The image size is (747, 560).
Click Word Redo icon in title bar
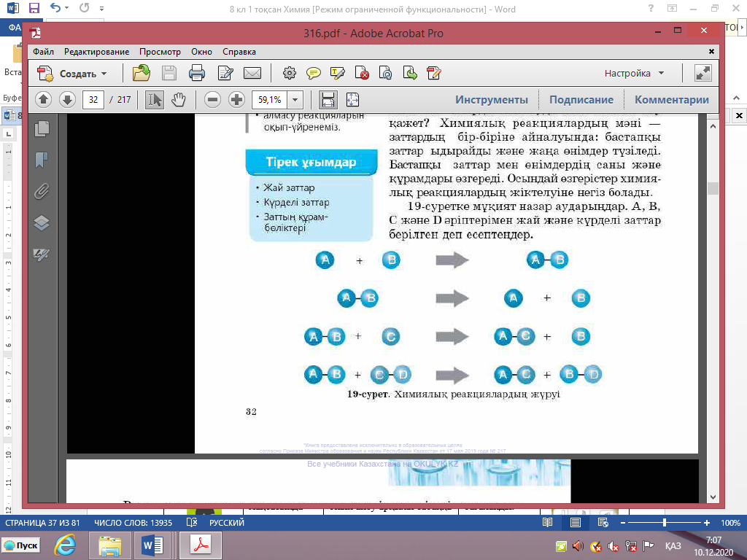(x=85, y=8)
